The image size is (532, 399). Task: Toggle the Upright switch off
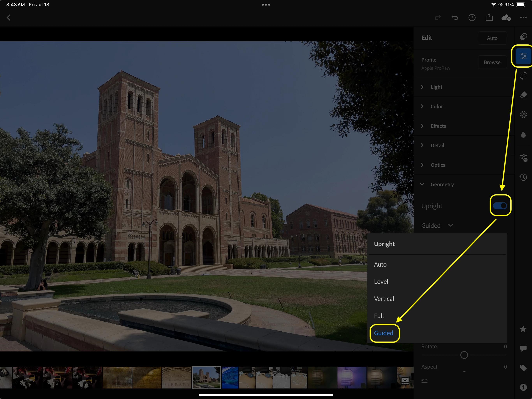pyautogui.click(x=500, y=206)
